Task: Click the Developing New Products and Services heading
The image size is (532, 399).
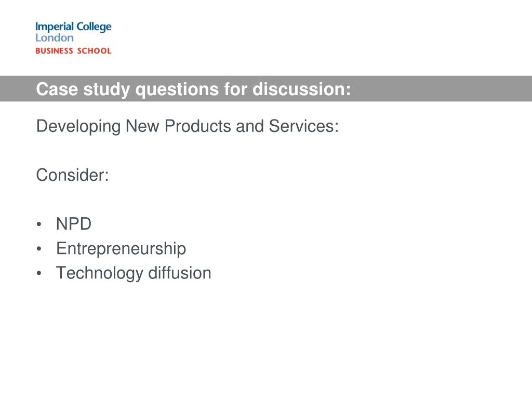Action: click(187, 127)
